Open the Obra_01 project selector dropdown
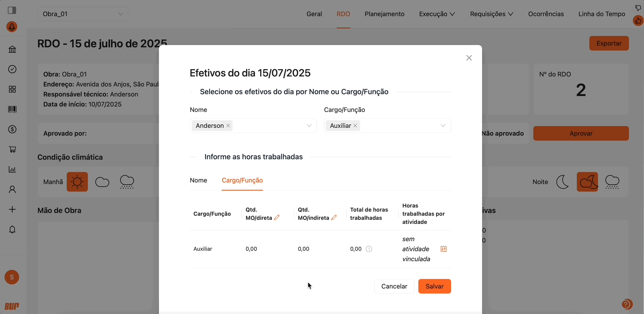 (82, 14)
